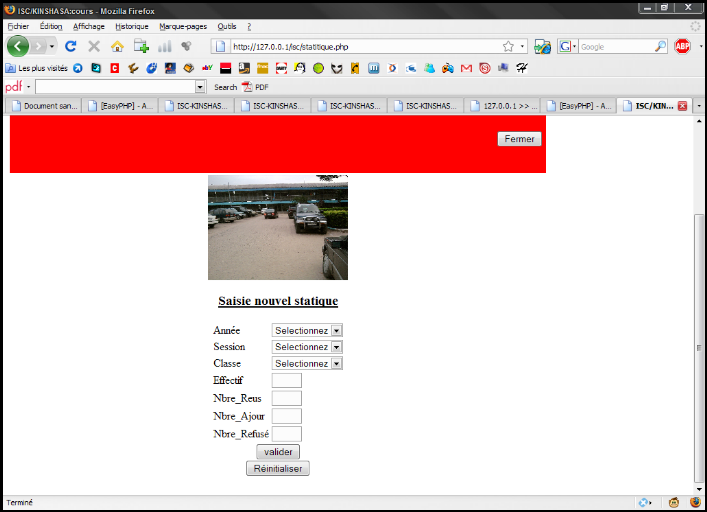The width and height of the screenshot is (707, 512).
Task: Click the Effectif input field
Action: point(286,381)
